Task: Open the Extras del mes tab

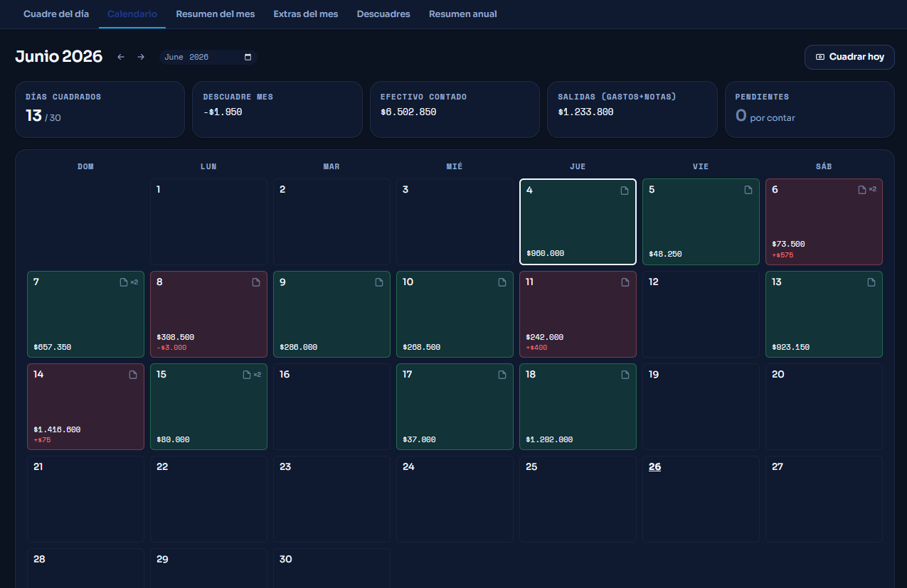Action: click(306, 14)
